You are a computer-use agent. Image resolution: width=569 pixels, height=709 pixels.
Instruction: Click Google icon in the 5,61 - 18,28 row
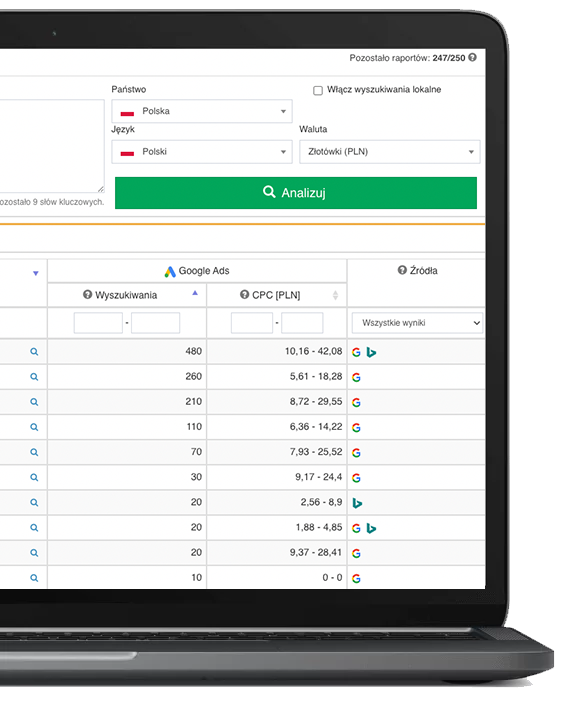click(356, 377)
